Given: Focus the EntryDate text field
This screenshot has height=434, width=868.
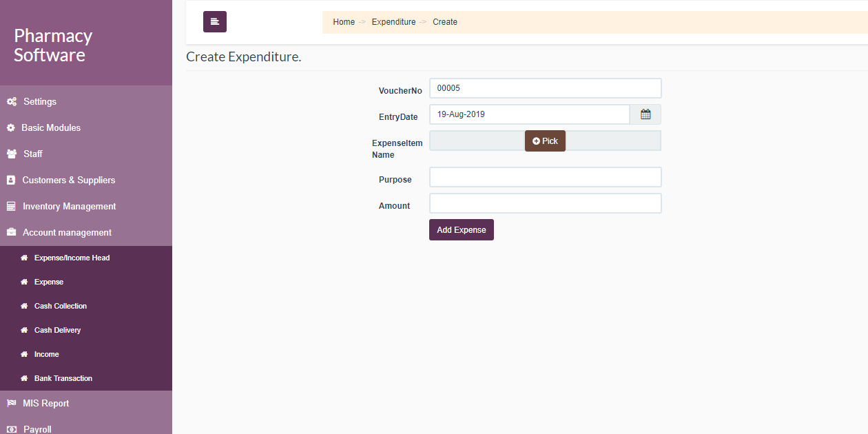Looking at the screenshot, I should [530, 114].
